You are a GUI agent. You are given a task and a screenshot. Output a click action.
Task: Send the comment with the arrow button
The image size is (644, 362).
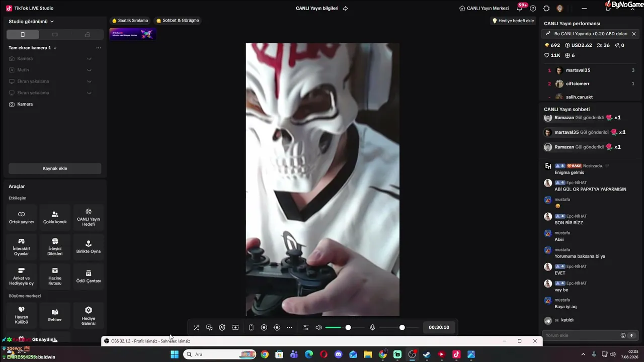tap(631, 335)
